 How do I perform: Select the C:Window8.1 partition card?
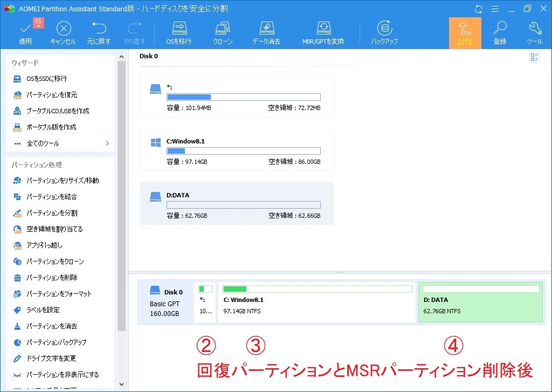237,149
